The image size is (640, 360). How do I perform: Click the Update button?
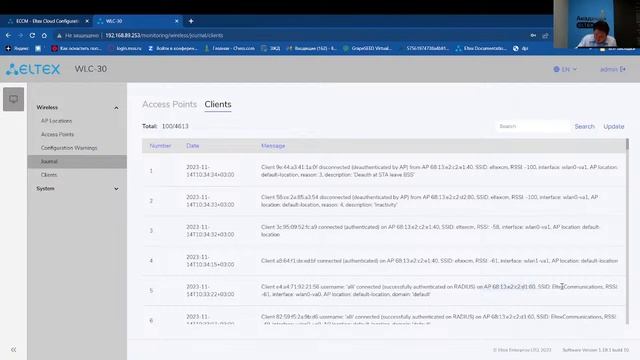pos(614,127)
